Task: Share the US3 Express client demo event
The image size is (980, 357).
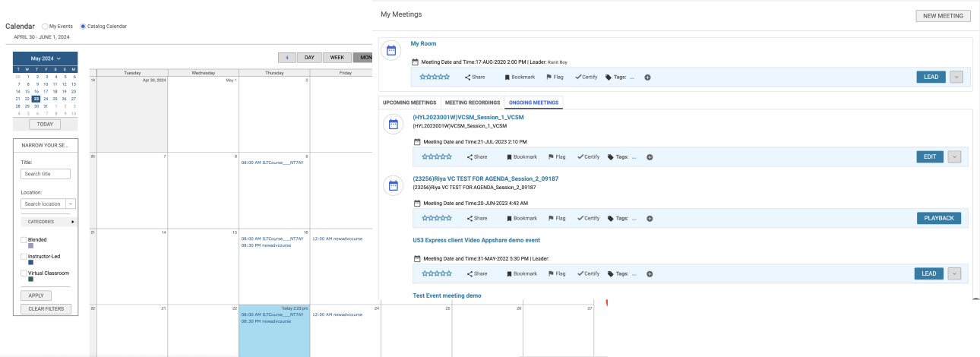Action: pyautogui.click(x=476, y=273)
